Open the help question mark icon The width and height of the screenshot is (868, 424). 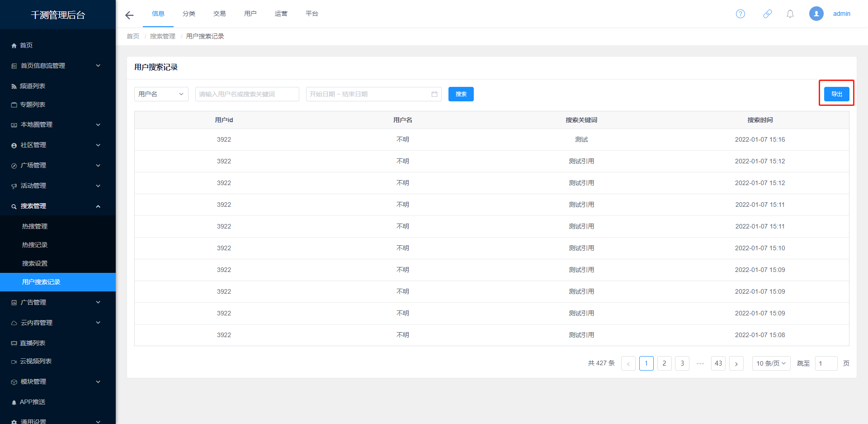pyautogui.click(x=741, y=14)
